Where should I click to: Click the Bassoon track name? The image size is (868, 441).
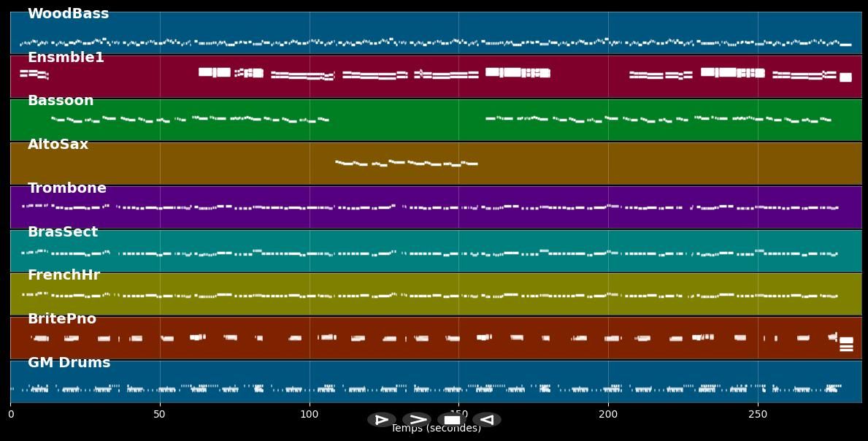coord(61,101)
